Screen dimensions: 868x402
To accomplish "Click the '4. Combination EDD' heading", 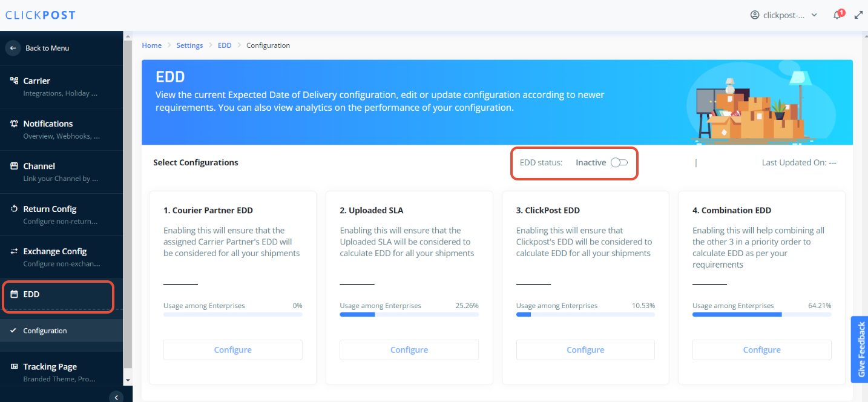I will (732, 211).
